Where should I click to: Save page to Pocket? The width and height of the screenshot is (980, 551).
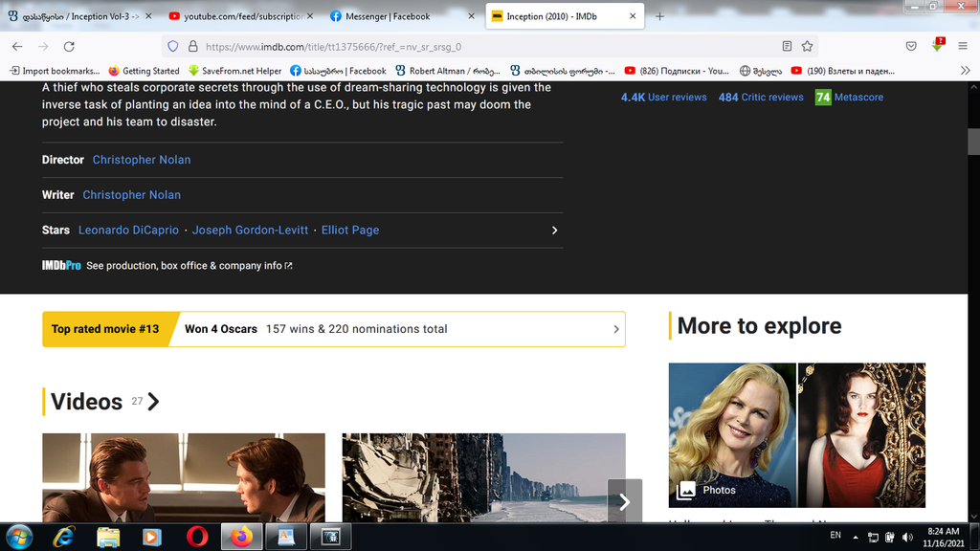click(x=911, y=46)
